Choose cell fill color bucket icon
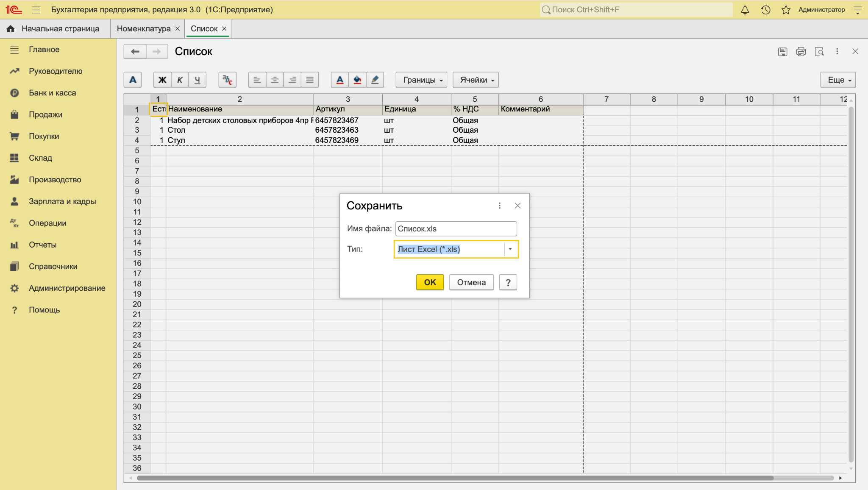This screenshot has height=490, width=868. click(357, 80)
